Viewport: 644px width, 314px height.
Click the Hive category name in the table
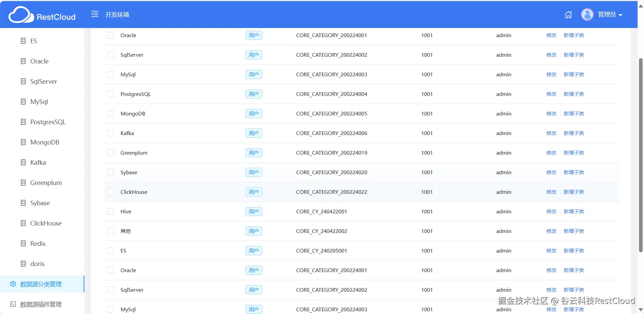pos(126,211)
